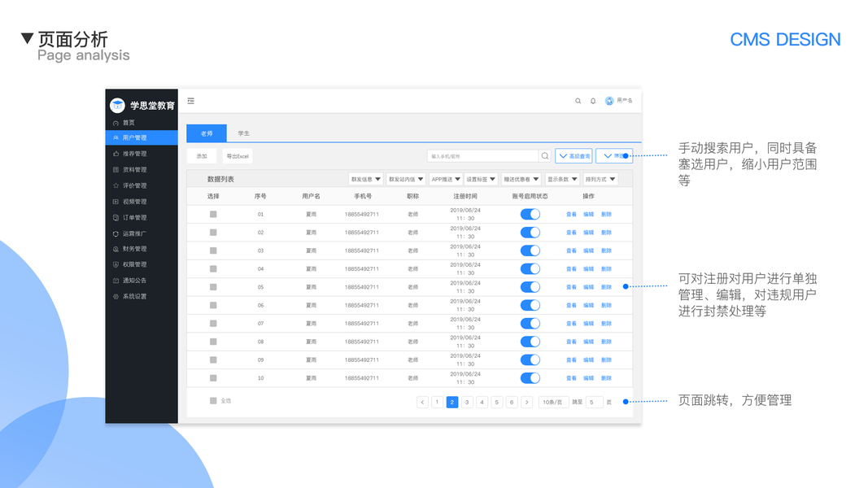Viewport: 868px width, 488px height.
Task: Click page 1 in pagination
Action: pyautogui.click(x=438, y=403)
